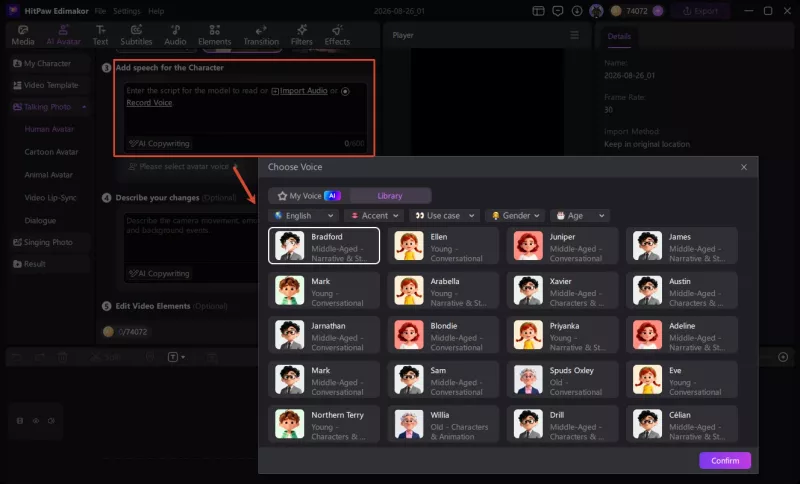Switch to the My Voice tab

pos(308,196)
